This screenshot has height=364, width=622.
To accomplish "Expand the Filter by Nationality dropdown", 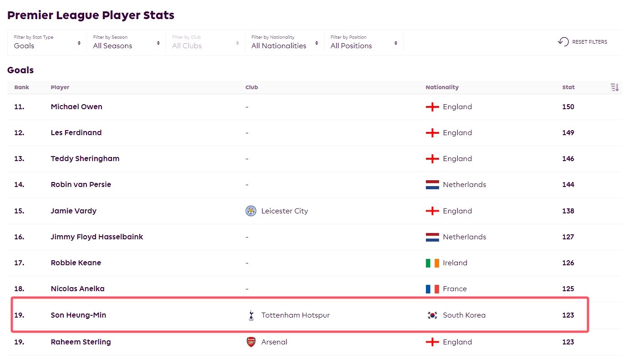I will click(285, 42).
